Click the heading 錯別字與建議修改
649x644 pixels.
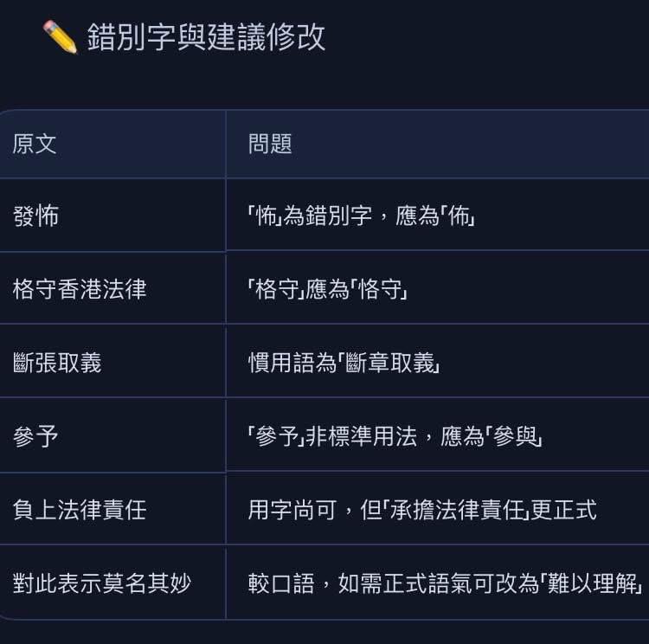coord(206,37)
